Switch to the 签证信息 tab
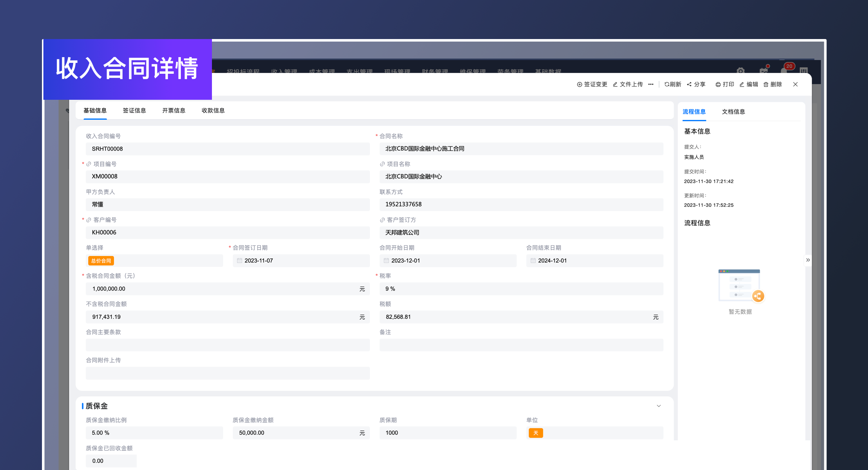This screenshot has width=868, height=470. click(134, 111)
